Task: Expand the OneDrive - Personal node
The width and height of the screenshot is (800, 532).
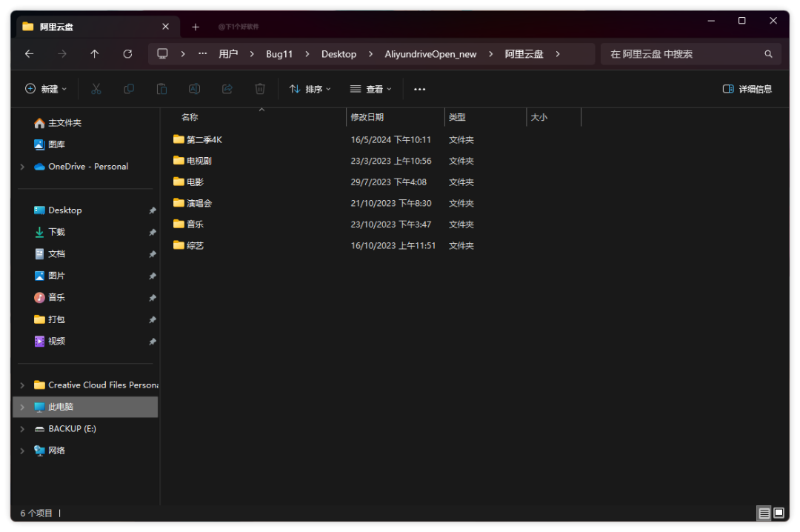Action: click(22, 167)
